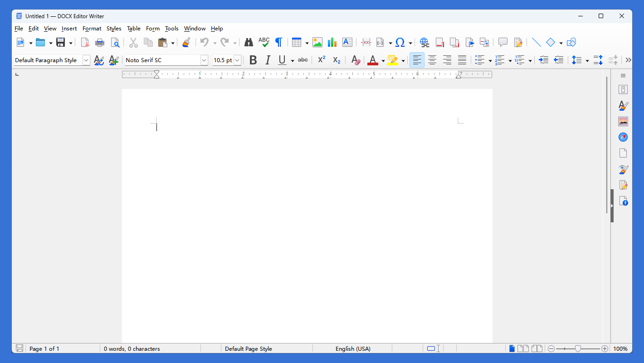Click Default Page Style in status bar
644x363 pixels.
[249, 348]
